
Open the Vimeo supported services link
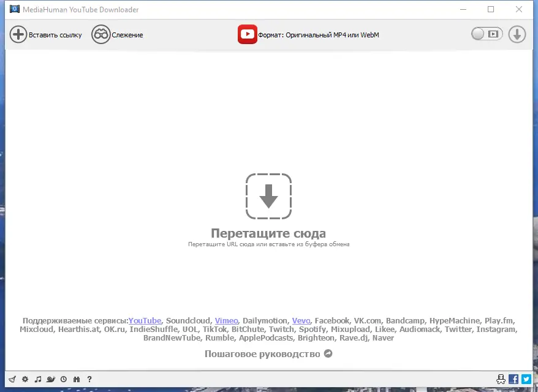click(x=226, y=320)
